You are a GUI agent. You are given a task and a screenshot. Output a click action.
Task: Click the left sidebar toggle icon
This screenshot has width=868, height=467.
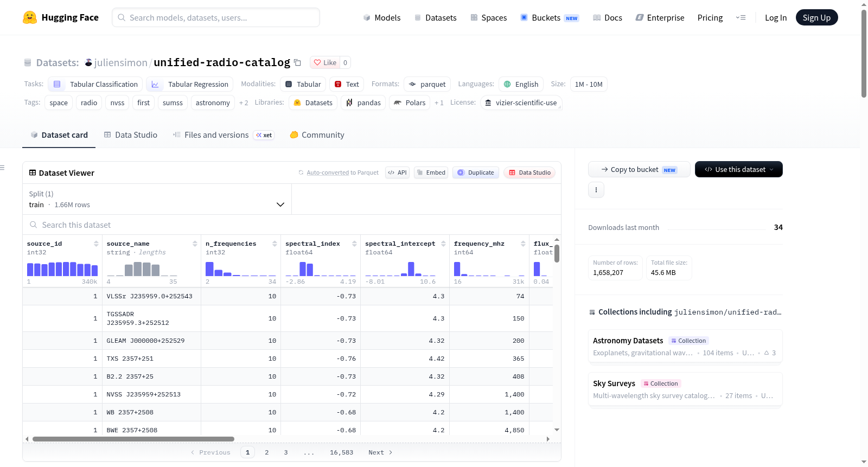coord(3,168)
